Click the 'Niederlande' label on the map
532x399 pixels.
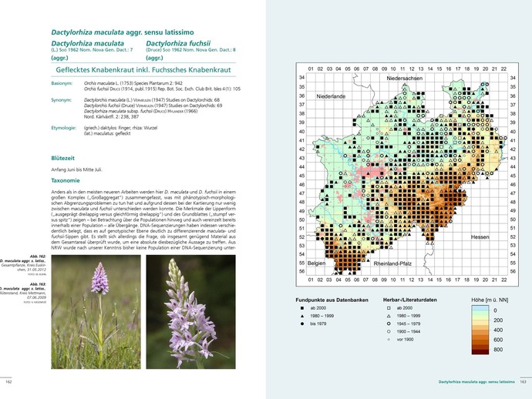tap(331, 96)
